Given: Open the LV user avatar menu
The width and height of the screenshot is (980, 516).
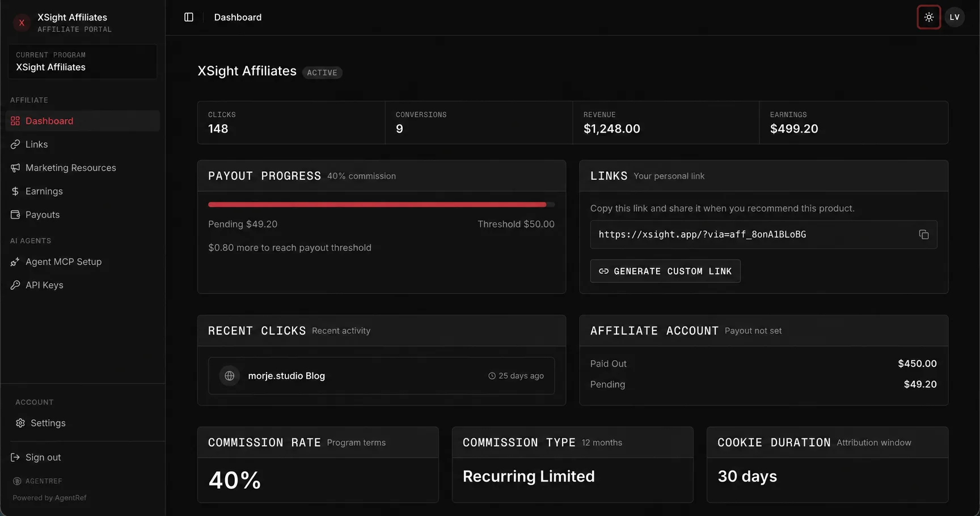Looking at the screenshot, I should coord(954,17).
